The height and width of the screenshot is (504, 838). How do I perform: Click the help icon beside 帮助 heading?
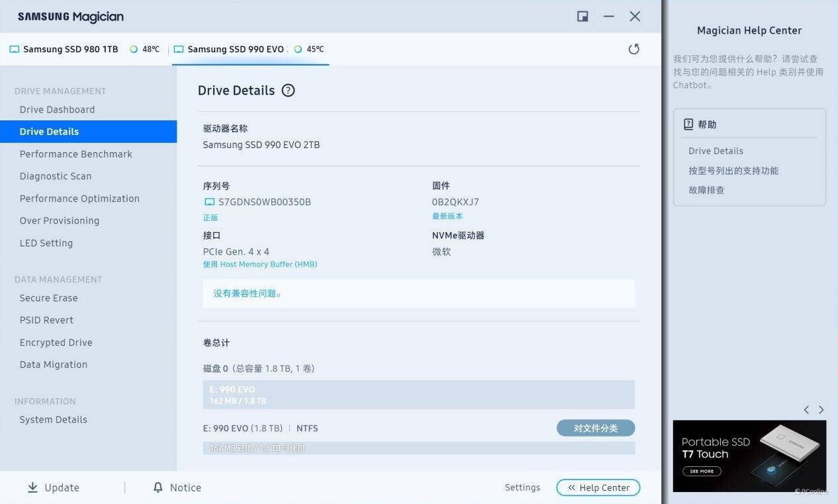[688, 124]
